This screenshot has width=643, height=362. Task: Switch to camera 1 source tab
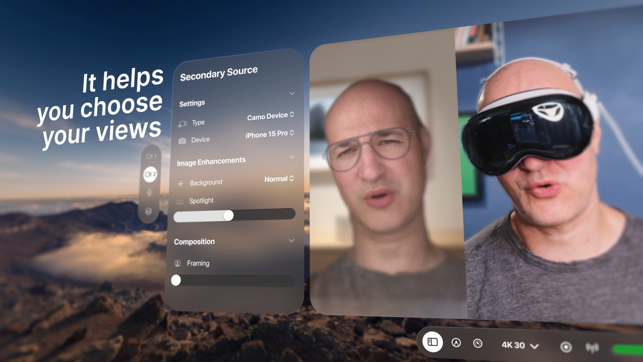pyautogui.click(x=151, y=156)
